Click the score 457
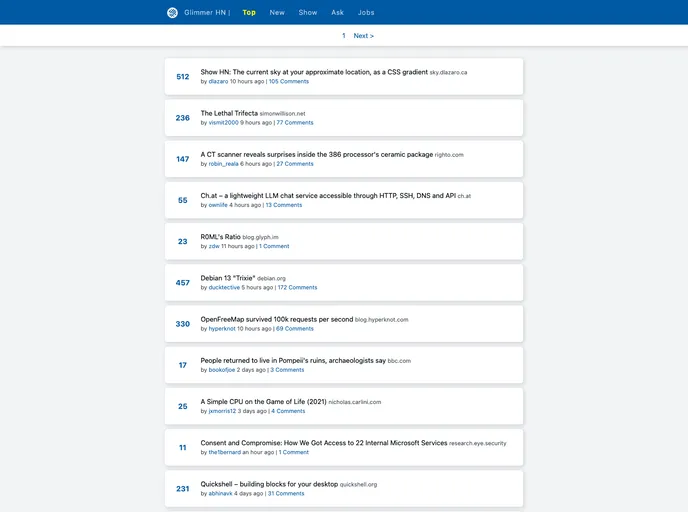The width and height of the screenshot is (688, 512). [183, 283]
